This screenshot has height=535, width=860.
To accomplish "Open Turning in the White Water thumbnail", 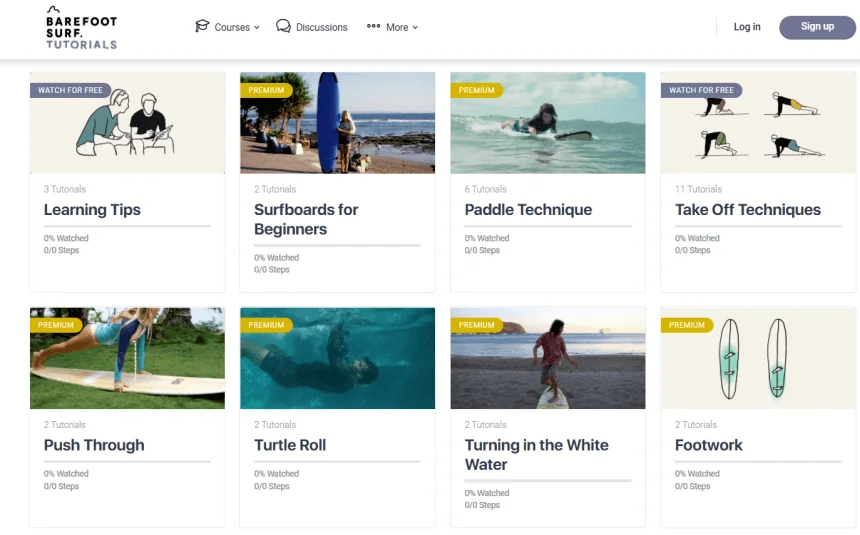I will (548, 358).
